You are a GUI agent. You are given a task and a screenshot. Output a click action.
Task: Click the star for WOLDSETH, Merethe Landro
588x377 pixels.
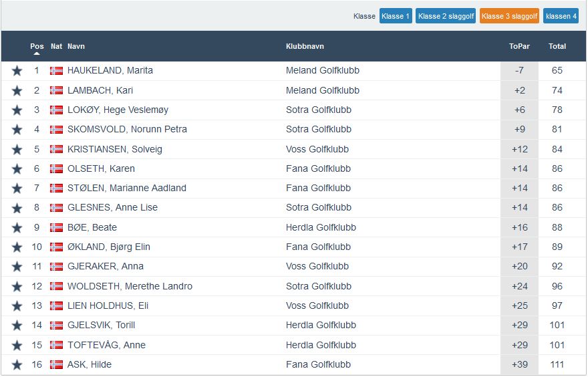(17, 286)
